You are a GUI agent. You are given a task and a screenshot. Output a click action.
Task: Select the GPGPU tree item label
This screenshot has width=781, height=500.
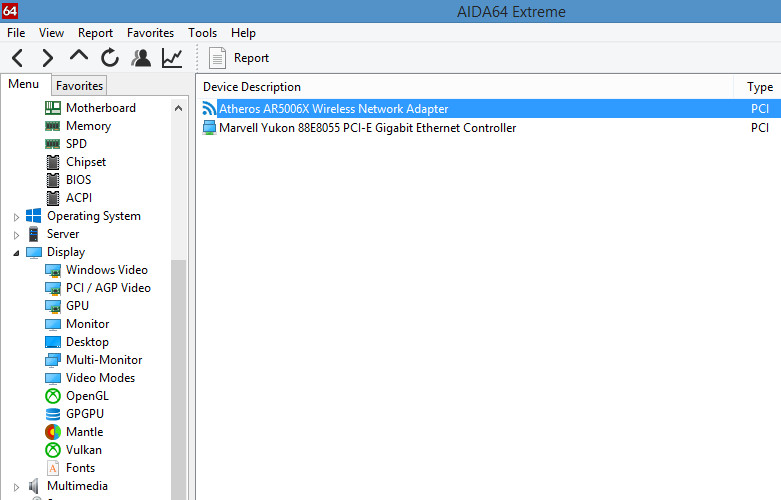85,414
